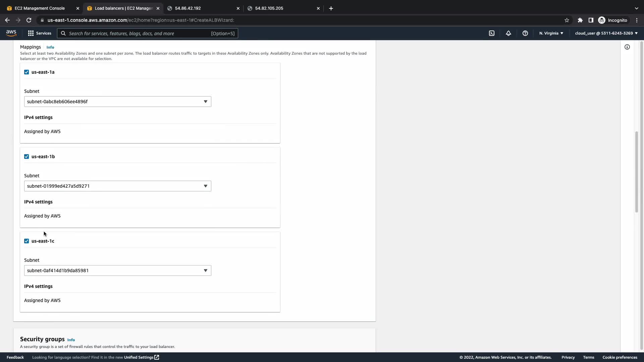Open the AWS support help icon
The width and height of the screenshot is (644, 362).
coord(525,33)
